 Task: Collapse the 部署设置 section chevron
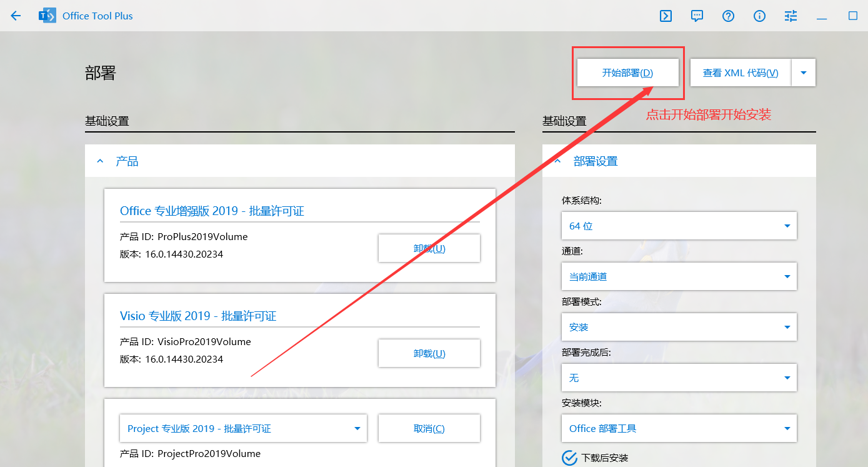[557, 161]
